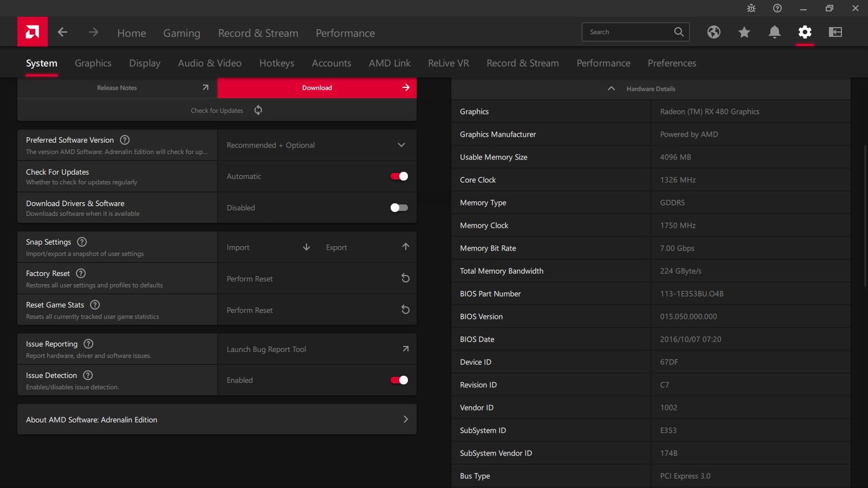Open the ReLive VR tab

(449, 63)
